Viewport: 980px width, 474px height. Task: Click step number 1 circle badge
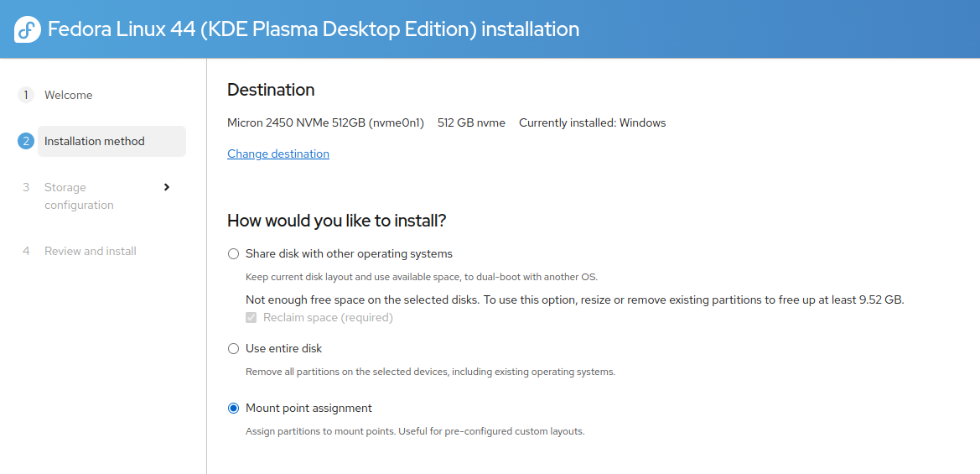click(x=26, y=95)
